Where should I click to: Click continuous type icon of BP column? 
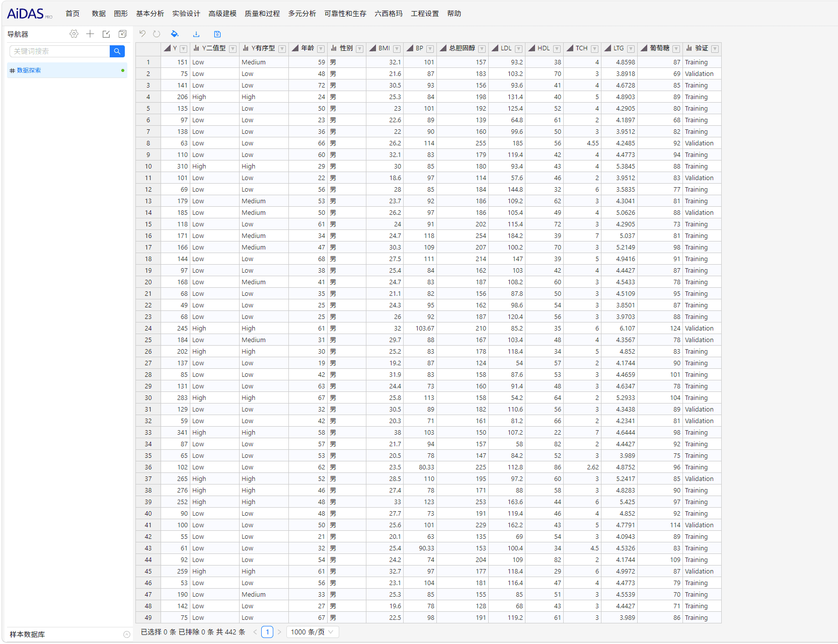click(x=410, y=48)
